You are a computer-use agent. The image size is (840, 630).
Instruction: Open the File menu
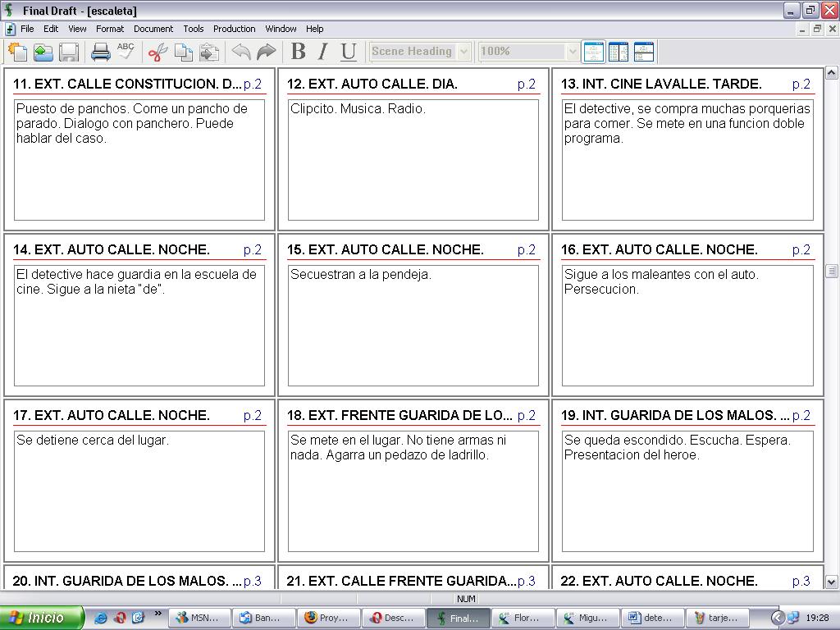pos(27,29)
